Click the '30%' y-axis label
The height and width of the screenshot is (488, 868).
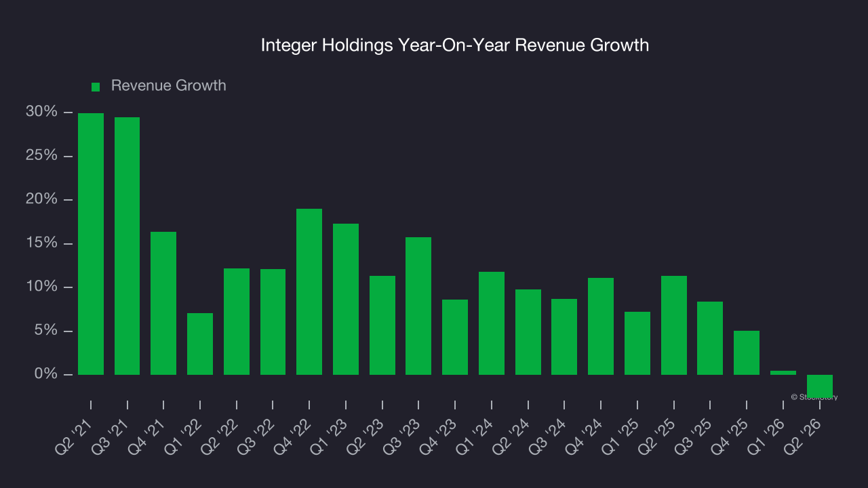(x=42, y=112)
